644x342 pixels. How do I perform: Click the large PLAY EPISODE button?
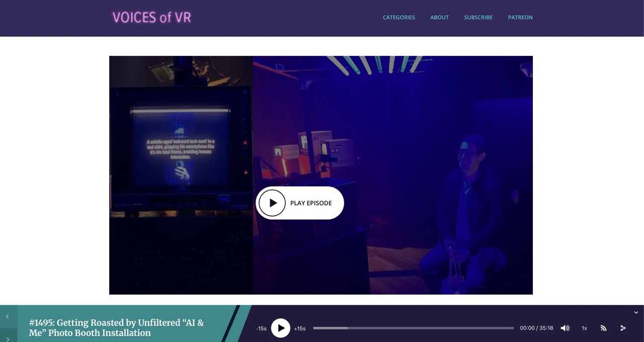tap(300, 203)
